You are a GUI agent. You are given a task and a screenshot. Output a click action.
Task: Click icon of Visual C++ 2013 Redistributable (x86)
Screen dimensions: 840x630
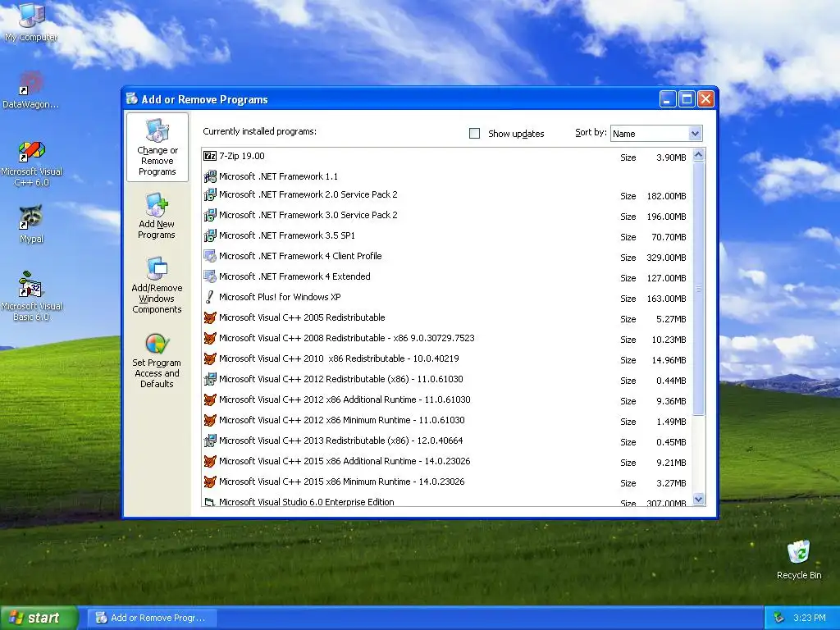tap(210, 441)
